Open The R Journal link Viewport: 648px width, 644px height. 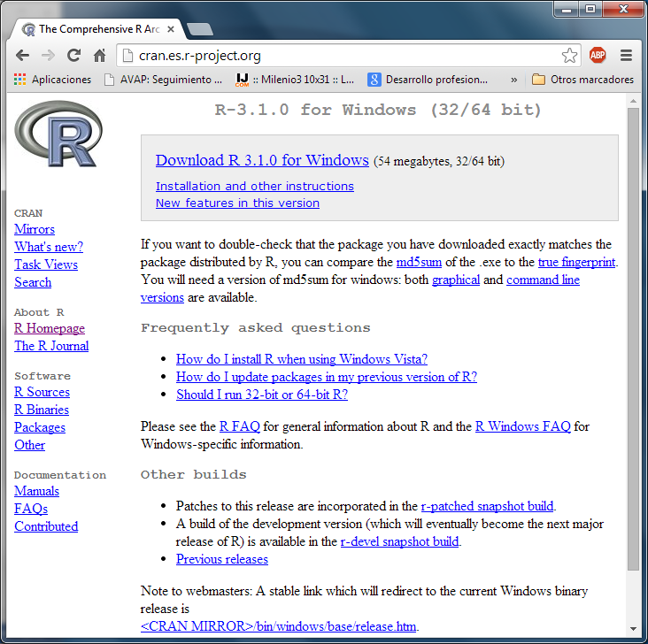[51, 346]
